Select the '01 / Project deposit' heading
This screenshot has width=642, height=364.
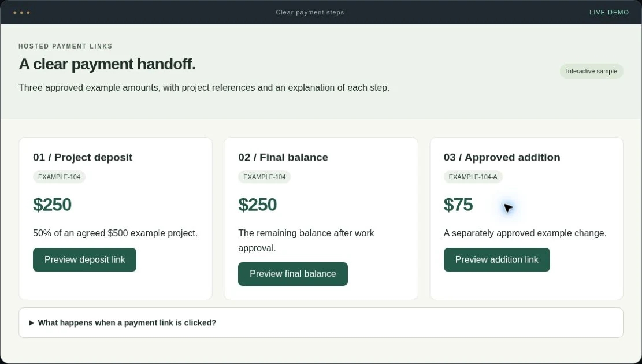83,157
